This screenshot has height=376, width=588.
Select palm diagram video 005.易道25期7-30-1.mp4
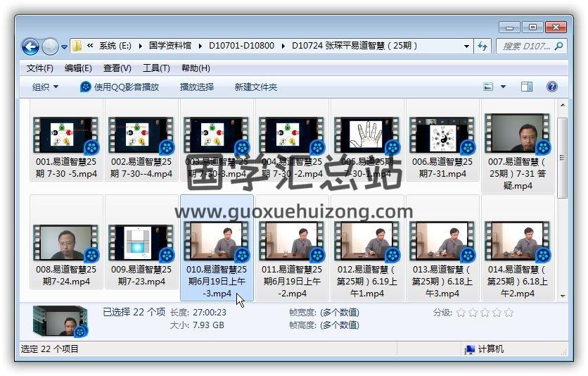click(367, 135)
